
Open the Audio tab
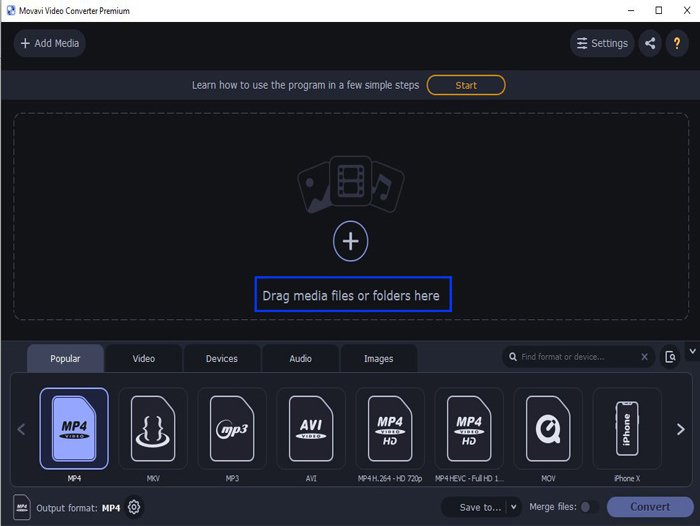click(300, 359)
